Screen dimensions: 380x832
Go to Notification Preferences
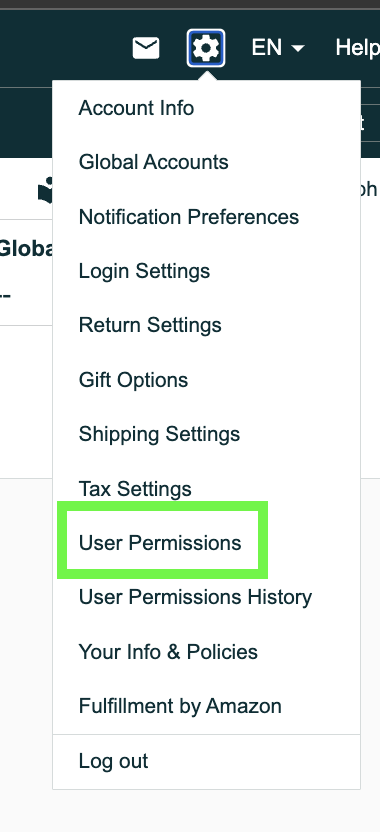point(189,217)
